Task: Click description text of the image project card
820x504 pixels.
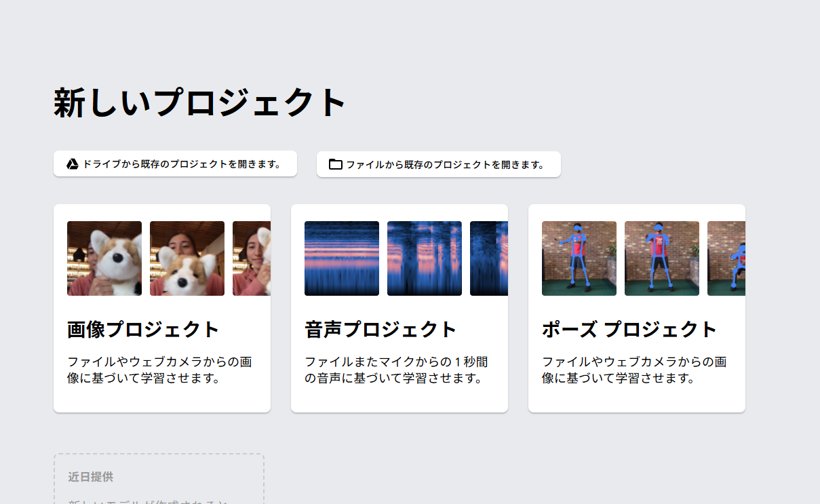Action: coord(159,370)
